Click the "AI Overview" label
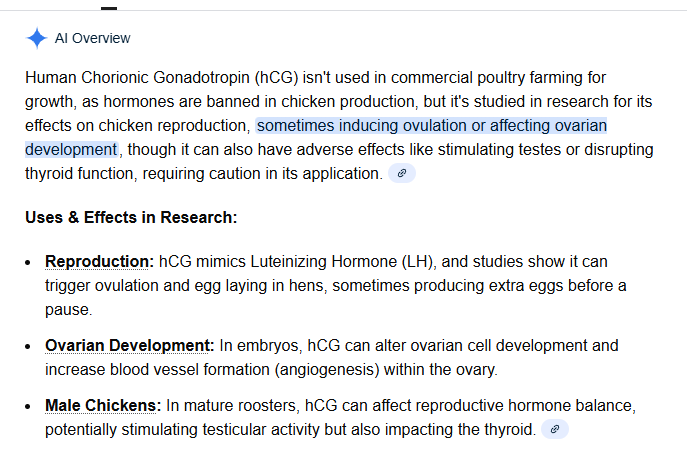This screenshot has width=687, height=454. 92,38
